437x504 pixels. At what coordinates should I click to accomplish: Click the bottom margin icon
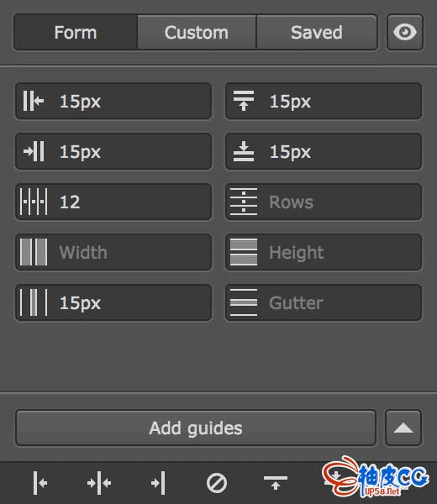coord(244,151)
